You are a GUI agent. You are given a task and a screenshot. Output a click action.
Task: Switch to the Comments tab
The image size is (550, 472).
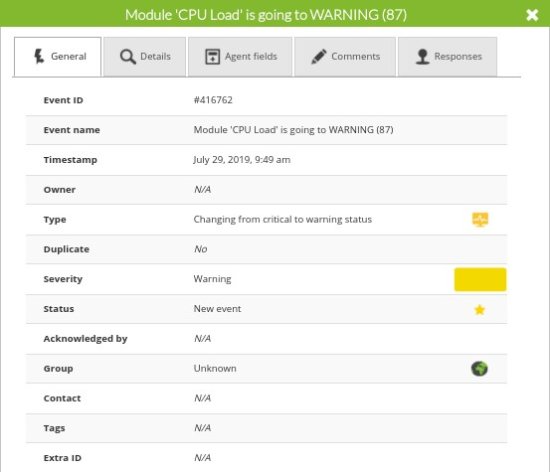(345, 56)
